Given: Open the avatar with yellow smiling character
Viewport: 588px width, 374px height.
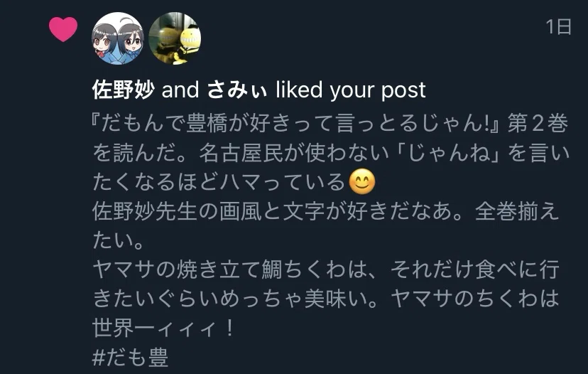Looking at the screenshot, I should (175, 38).
